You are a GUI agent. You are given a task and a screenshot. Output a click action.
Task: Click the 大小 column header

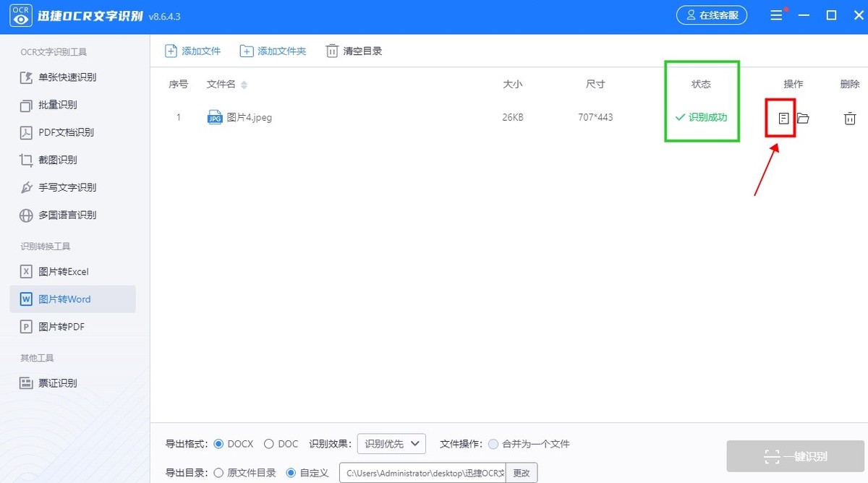point(512,84)
